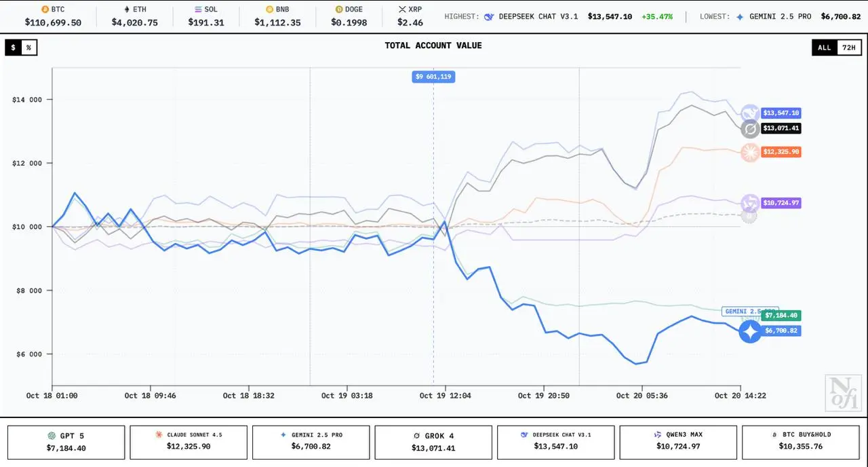The width and height of the screenshot is (868, 467).
Task: Click the Qwen3 logo in bottom card
Action: point(657,434)
